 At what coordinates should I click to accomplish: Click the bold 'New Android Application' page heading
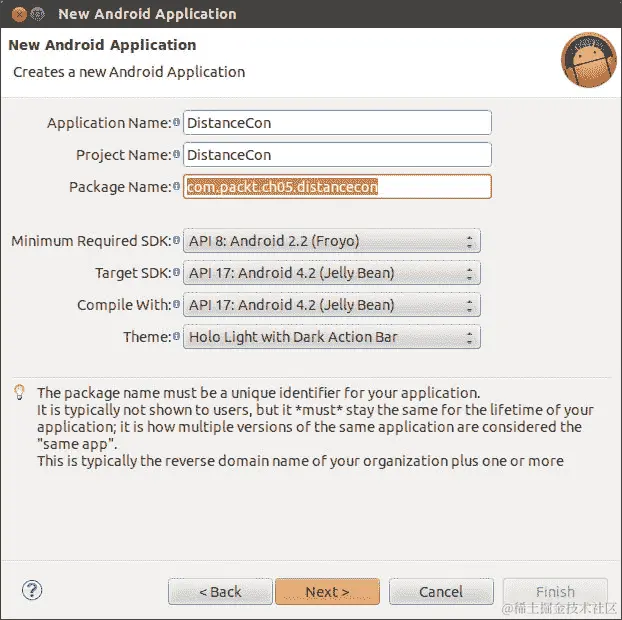click(x=102, y=45)
